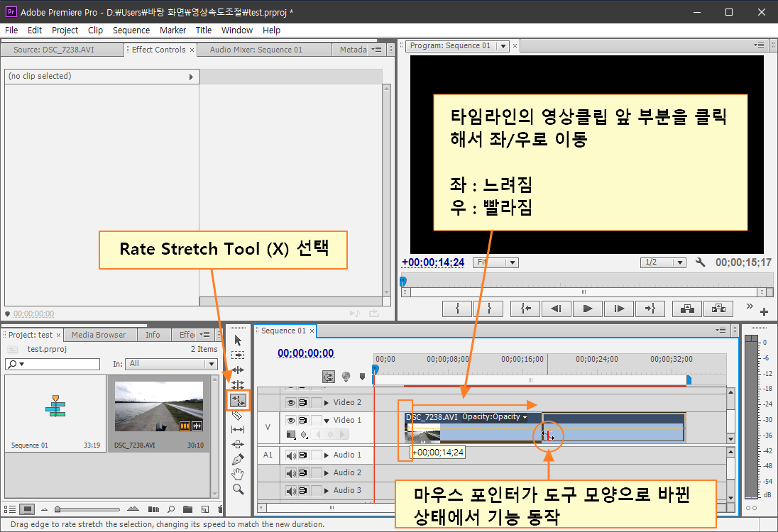Image resolution: width=778 pixels, height=532 pixels.
Task: Open the File menu
Action: tap(11, 31)
